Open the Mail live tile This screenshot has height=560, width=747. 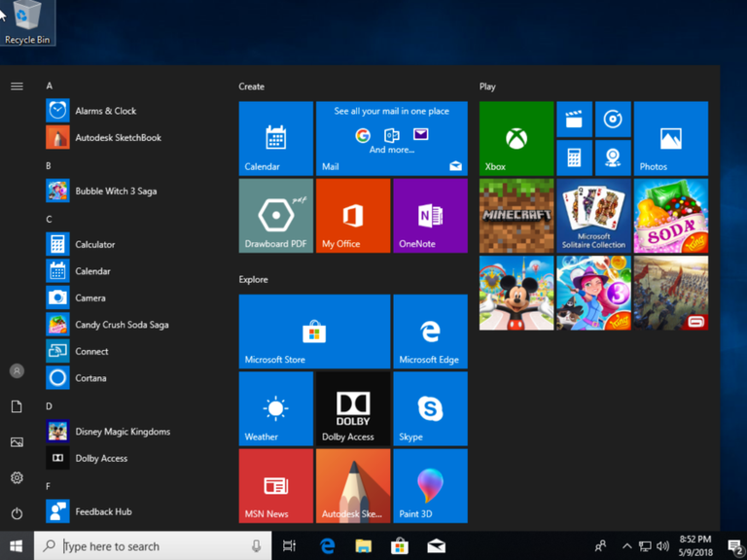(392, 138)
